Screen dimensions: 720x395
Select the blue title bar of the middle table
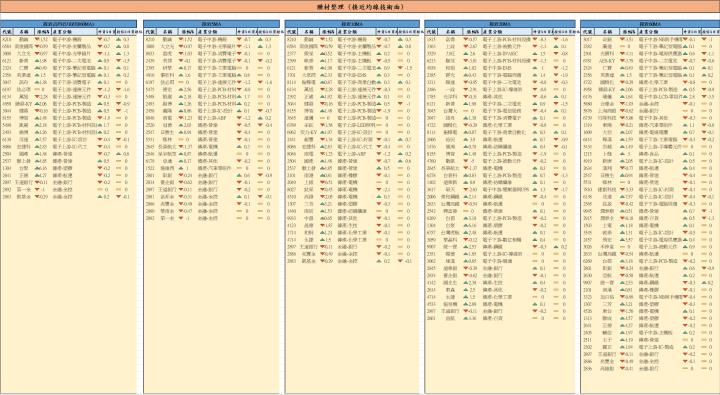(x=352, y=23)
